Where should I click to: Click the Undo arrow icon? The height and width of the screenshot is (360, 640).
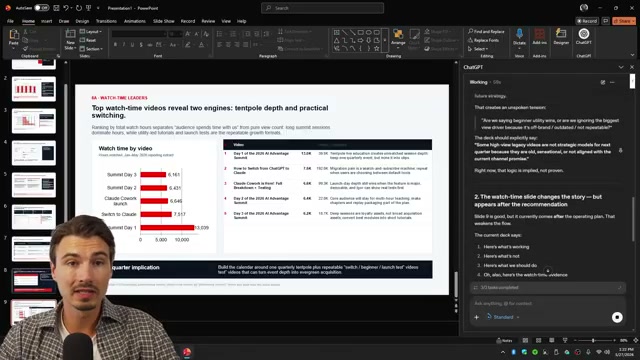click(x=66, y=8)
